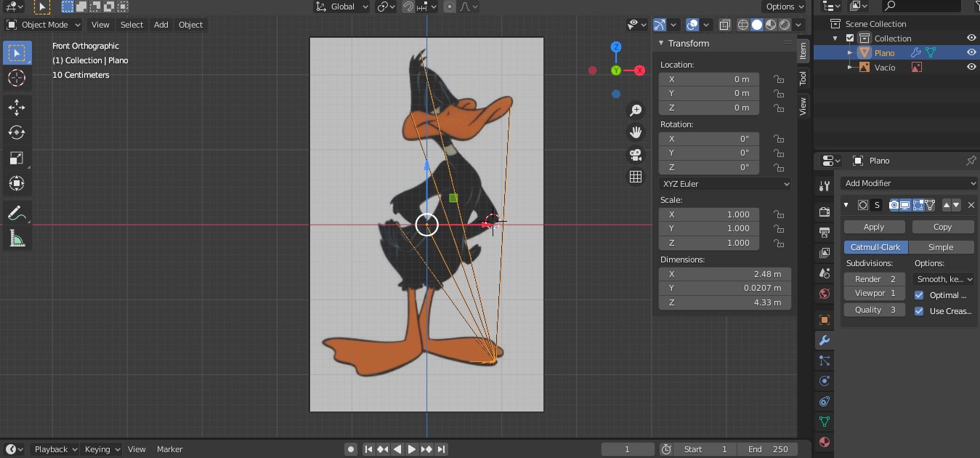This screenshot has width=980, height=458.
Task: Open XYZ Euler rotation mode dropdown
Action: tap(725, 184)
